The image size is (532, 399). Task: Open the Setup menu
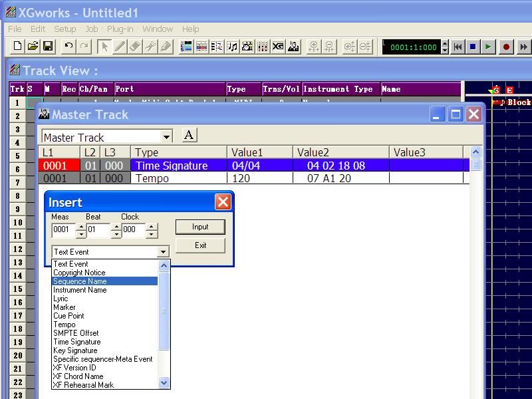click(x=65, y=29)
